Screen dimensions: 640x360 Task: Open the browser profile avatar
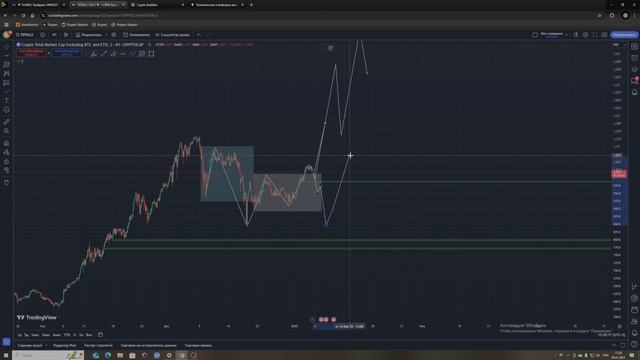(x=625, y=16)
